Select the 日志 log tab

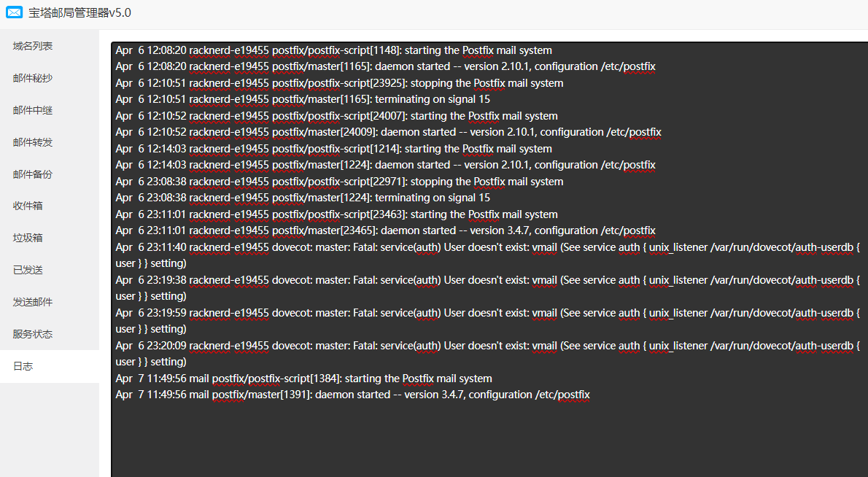coord(50,366)
